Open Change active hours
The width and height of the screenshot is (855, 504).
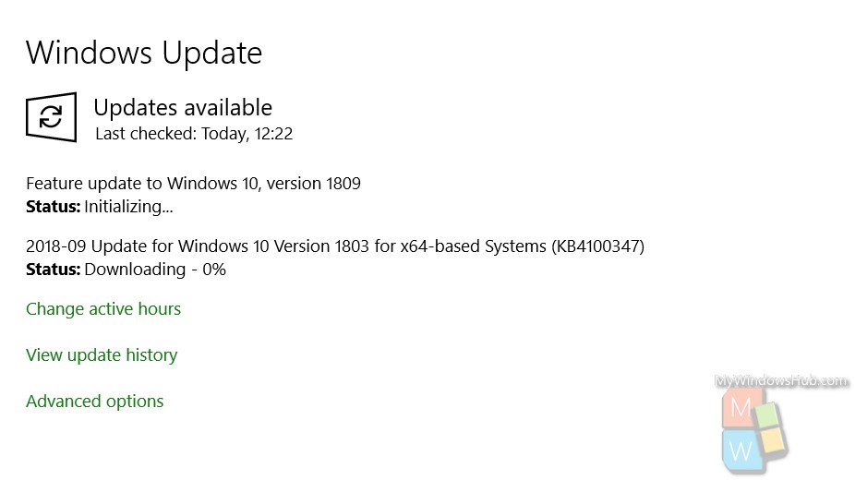(103, 309)
